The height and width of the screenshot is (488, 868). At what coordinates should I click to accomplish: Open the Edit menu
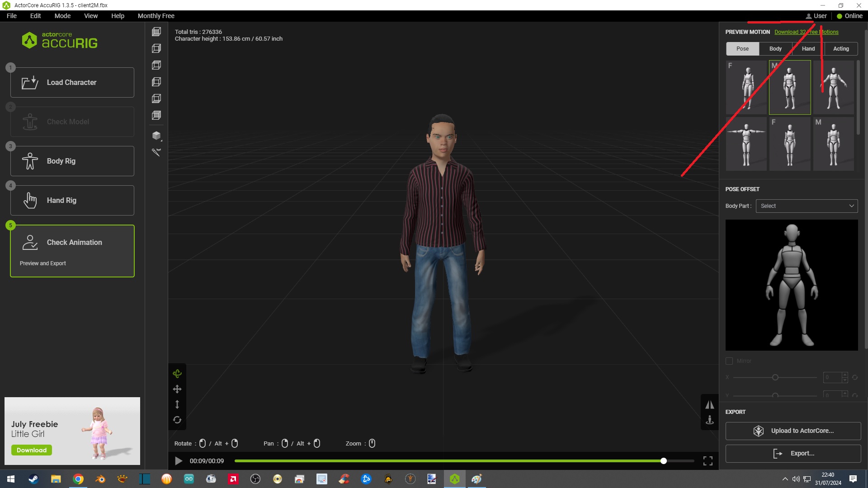(x=35, y=16)
